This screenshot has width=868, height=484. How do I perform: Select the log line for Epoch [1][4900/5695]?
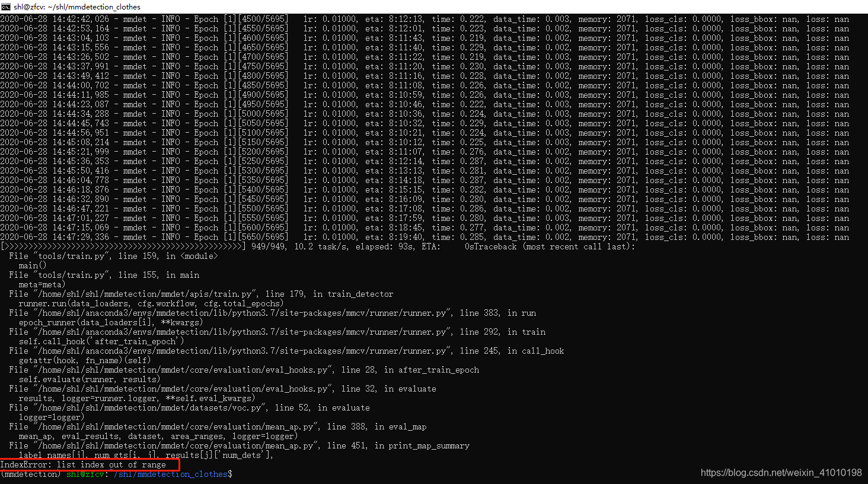[x=425, y=95]
